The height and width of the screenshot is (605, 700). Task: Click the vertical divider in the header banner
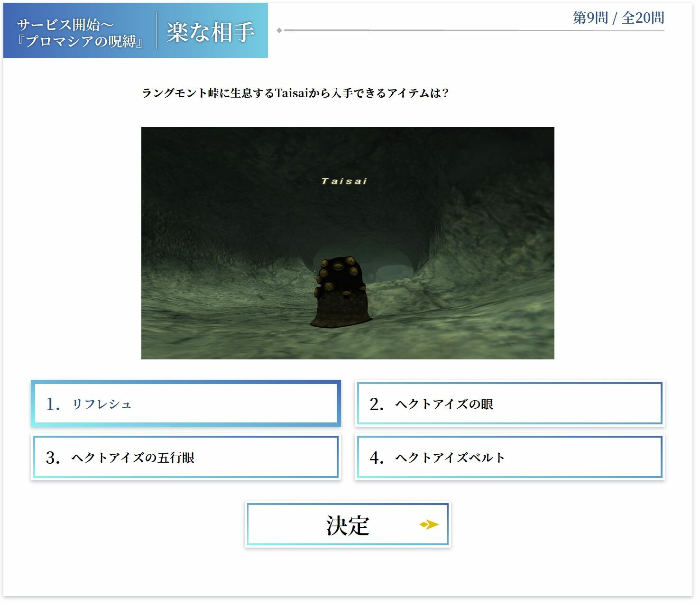click(x=157, y=31)
